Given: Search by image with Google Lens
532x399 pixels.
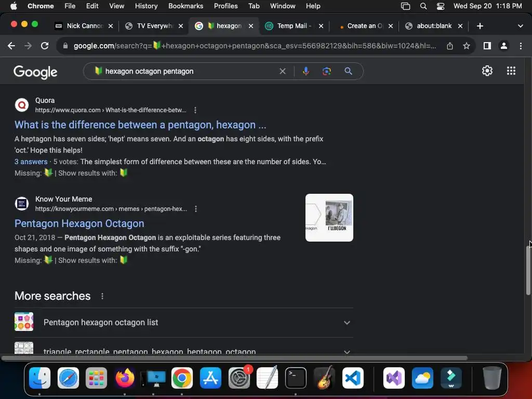Looking at the screenshot, I should [326, 71].
